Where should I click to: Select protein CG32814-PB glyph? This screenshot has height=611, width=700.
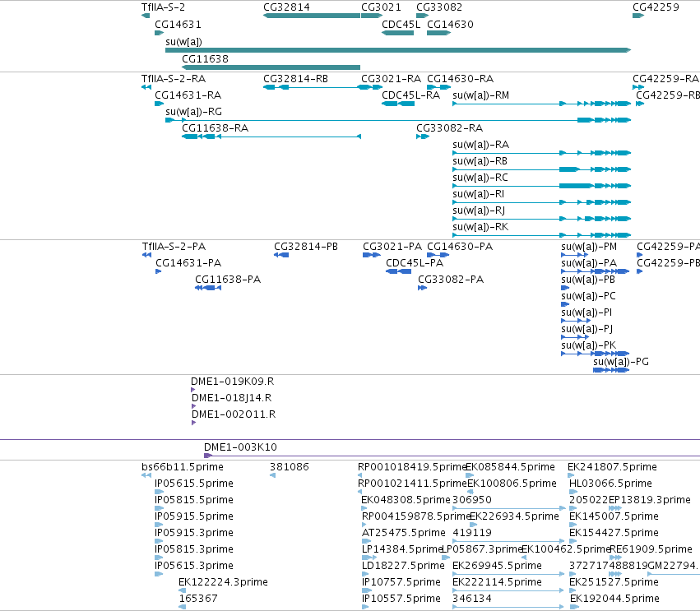point(281,255)
